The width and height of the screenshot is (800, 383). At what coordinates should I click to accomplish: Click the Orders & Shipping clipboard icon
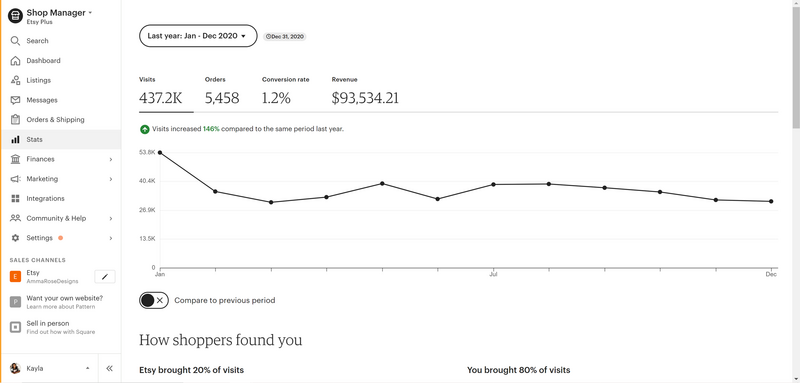pyautogui.click(x=15, y=120)
